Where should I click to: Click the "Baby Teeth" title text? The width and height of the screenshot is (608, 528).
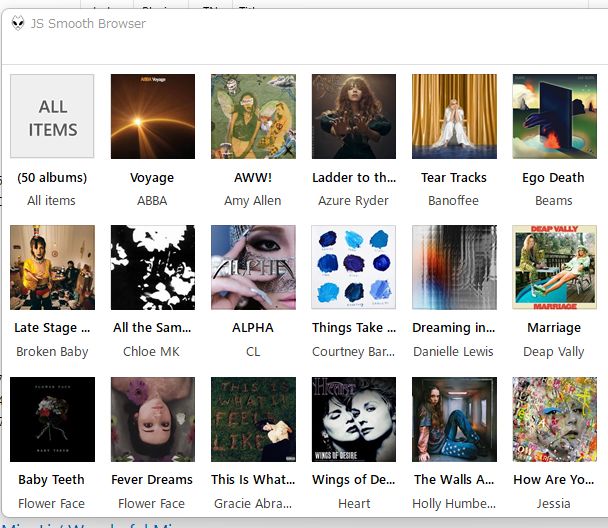51,480
